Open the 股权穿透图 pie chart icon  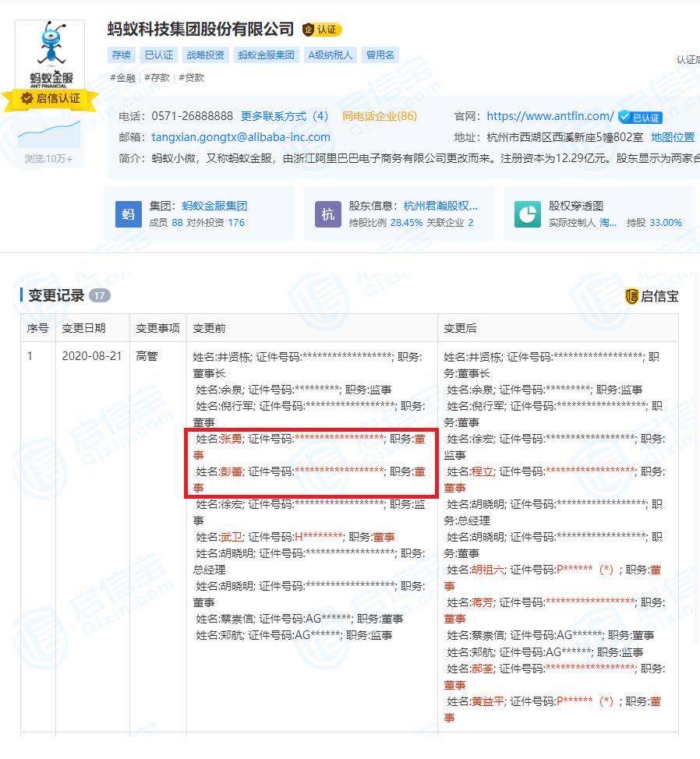527,212
